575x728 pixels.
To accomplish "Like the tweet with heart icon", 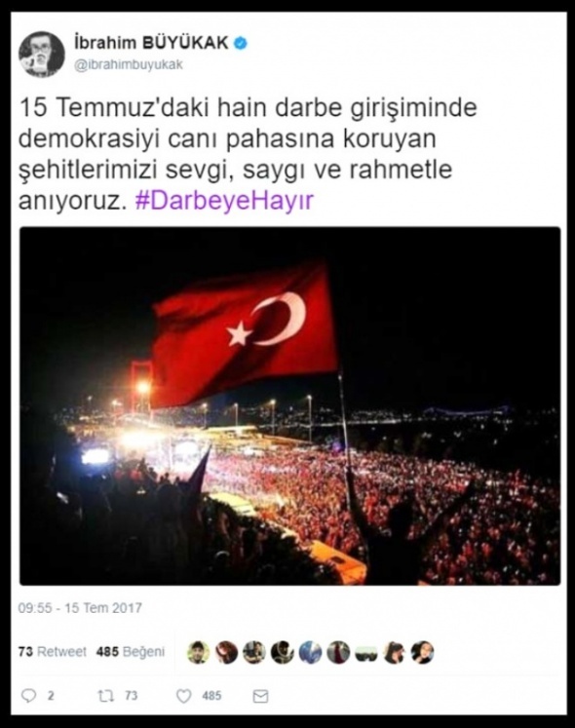I will (x=184, y=696).
